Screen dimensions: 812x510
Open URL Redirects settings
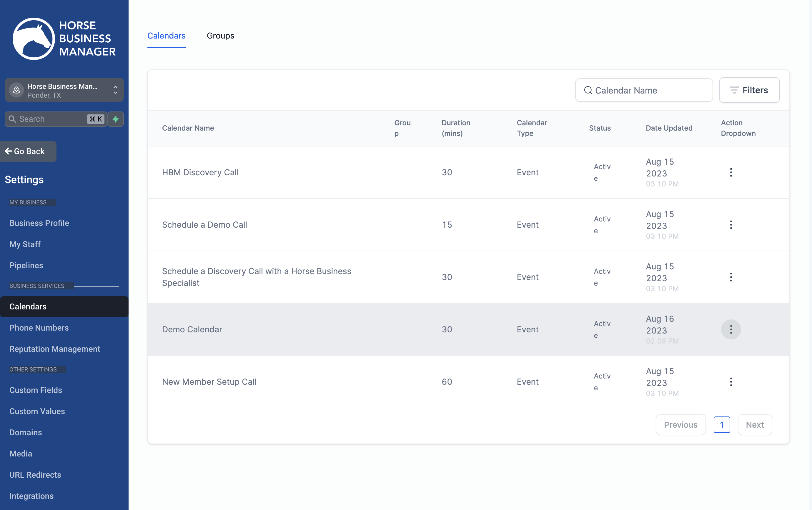tap(35, 475)
